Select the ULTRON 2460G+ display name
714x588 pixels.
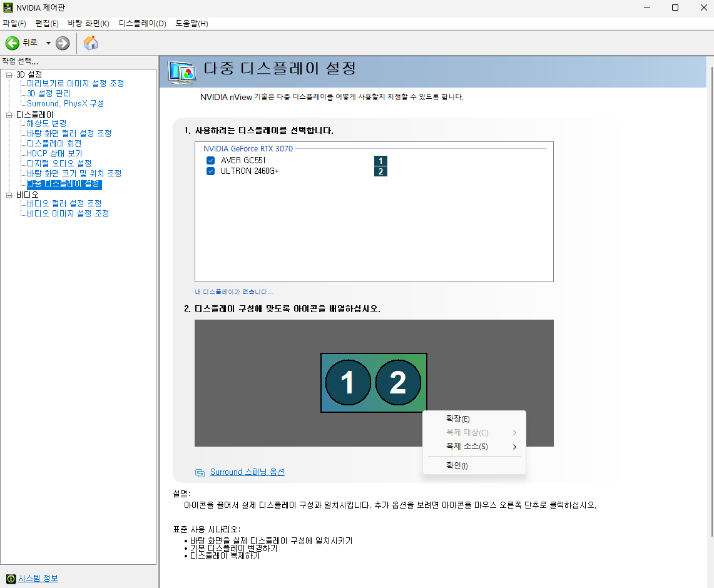pos(250,171)
